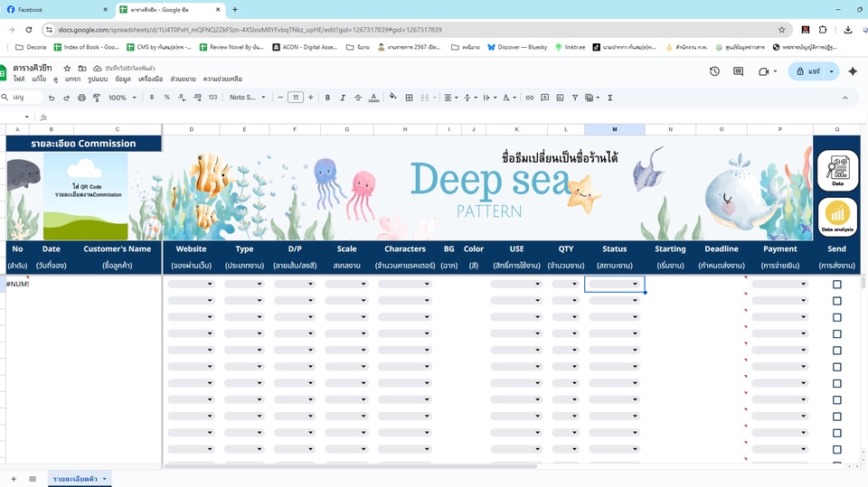
Task: Click the insert link icon
Action: (530, 98)
